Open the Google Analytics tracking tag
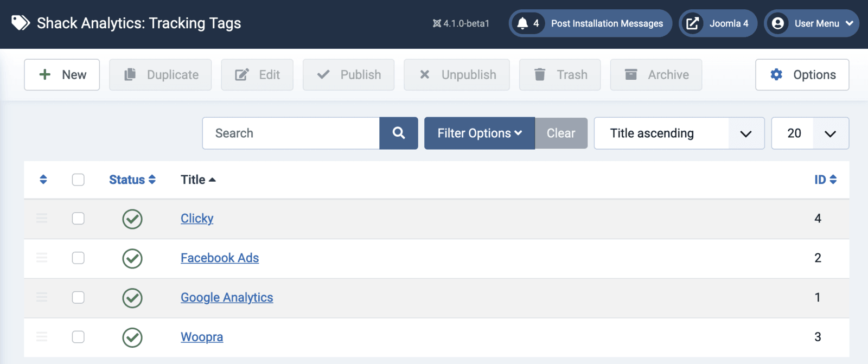 coord(227,297)
